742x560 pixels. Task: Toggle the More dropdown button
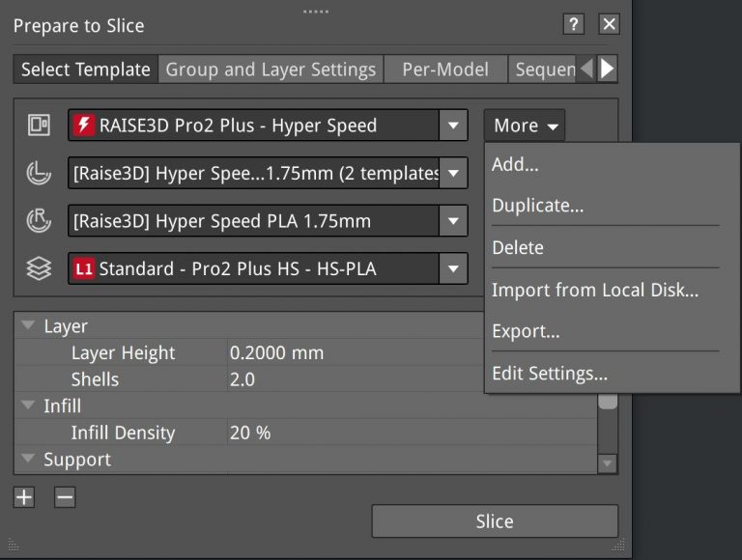(x=525, y=126)
